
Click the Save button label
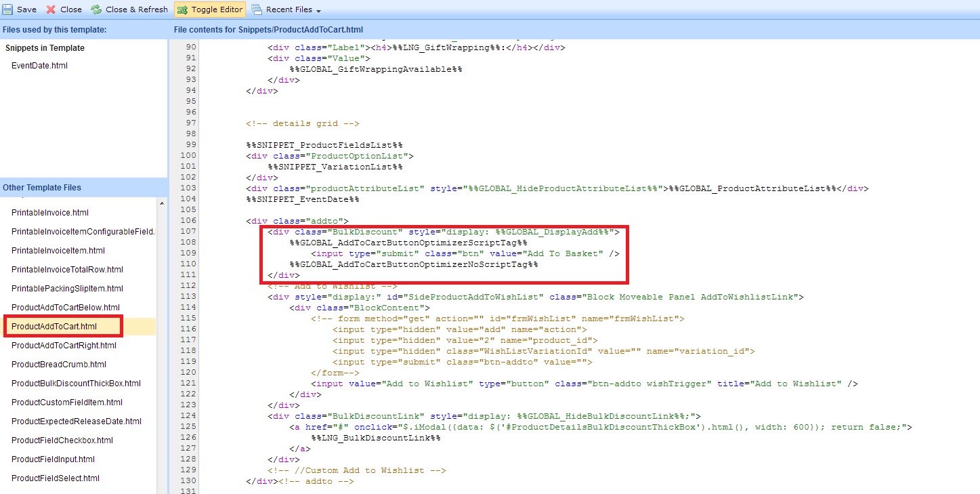coord(26,9)
